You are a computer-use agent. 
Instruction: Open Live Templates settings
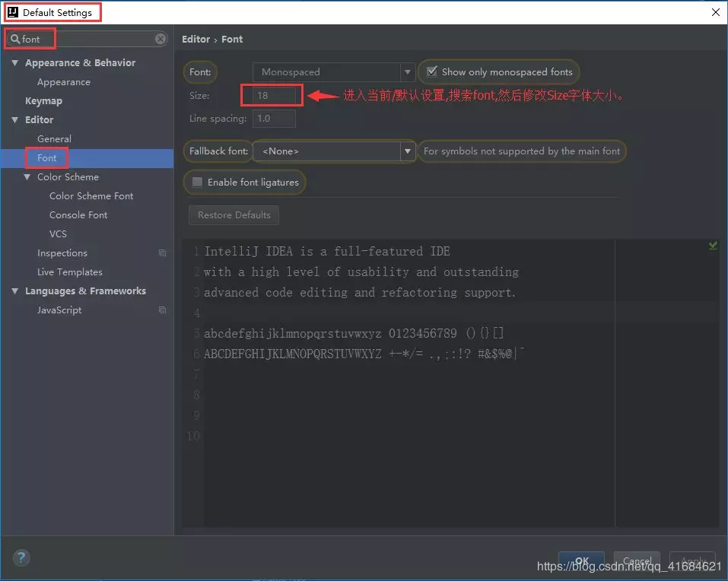pos(70,272)
